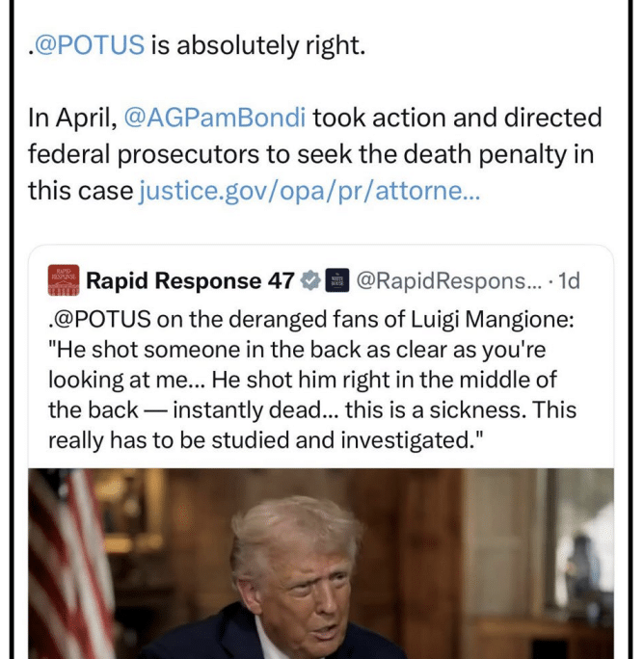Open the justice.gov press release link
Image resolution: width=644 pixels, height=659 pixels.
point(309,191)
